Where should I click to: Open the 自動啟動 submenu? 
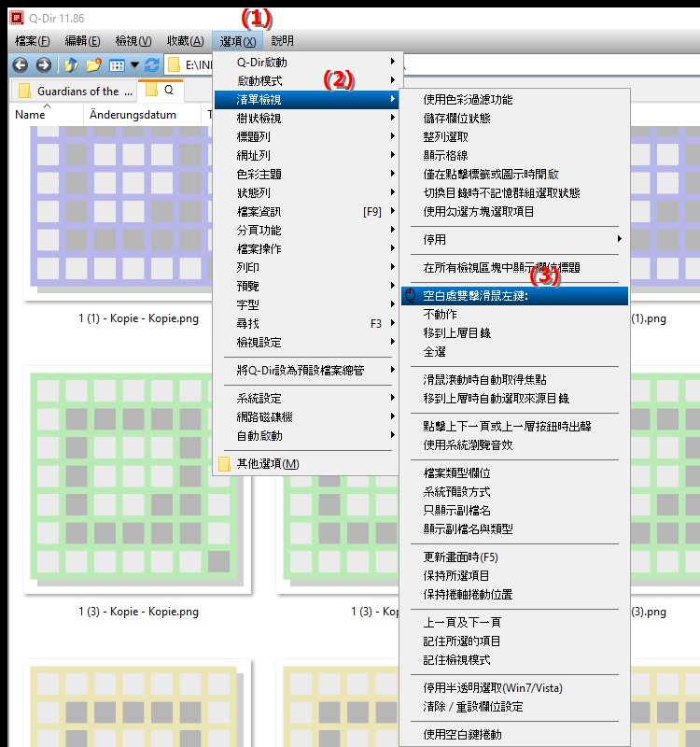pos(306,435)
